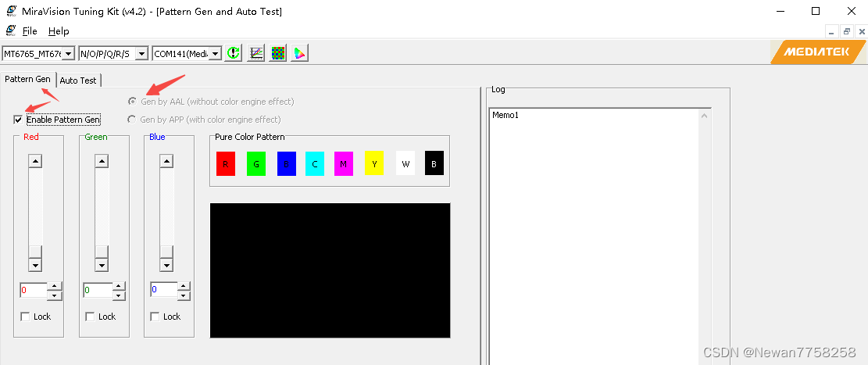The height and width of the screenshot is (365, 868).
Task: Increase Blue value with spinner up arrow
Action: (x=184, y=286)
